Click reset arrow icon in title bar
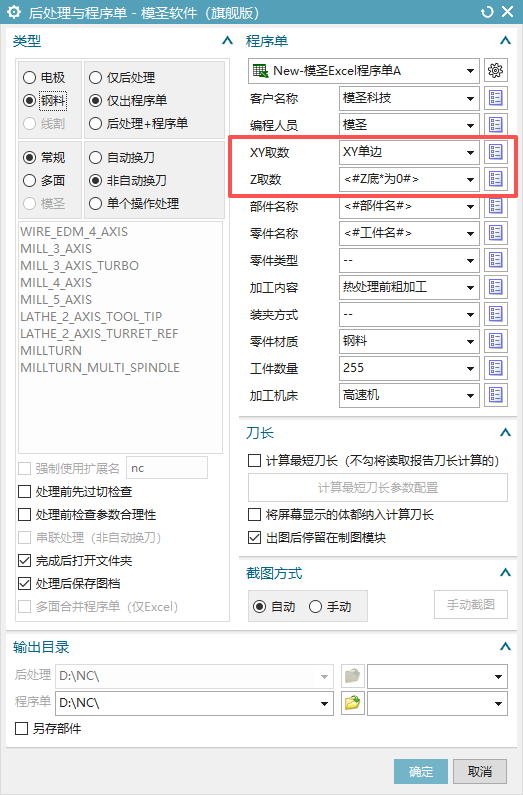Image resolution: width=523 pixels, height=795 pixels. click(x=487, y=12)
